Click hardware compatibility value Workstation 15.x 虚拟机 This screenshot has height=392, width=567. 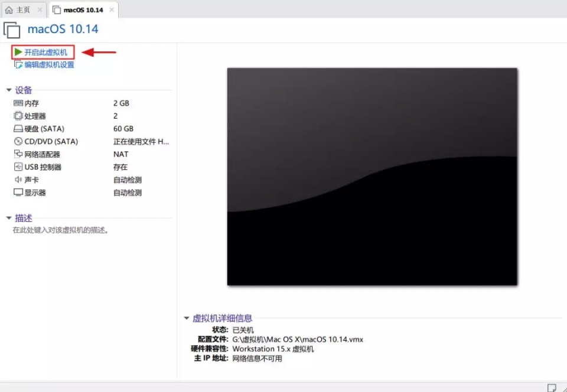[273, 349]
